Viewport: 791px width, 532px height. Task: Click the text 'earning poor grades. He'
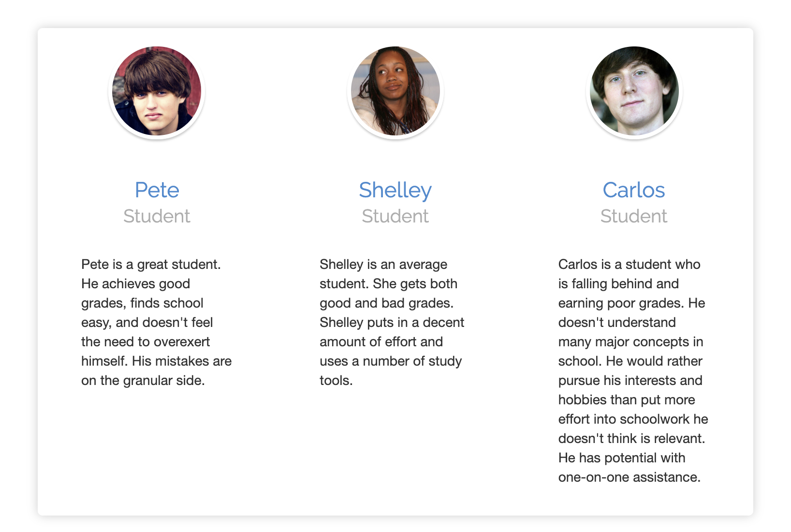[631, 303]
